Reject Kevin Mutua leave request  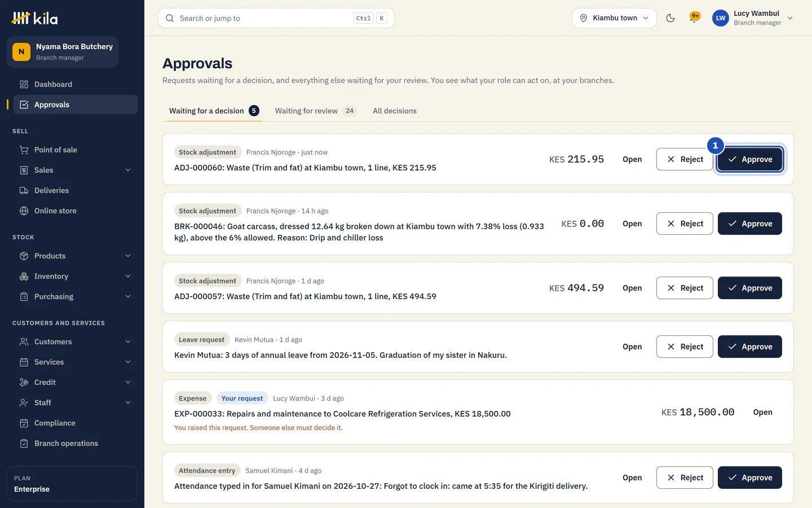[685, 347]
